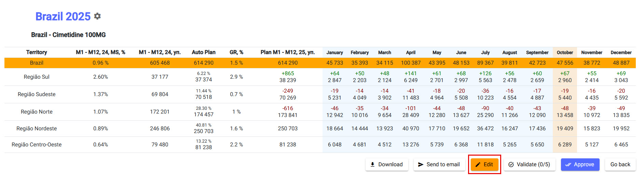The height and width of the screenshot is (183, 644).
Task: Click the checkmark circle validate icon
Action: [x=511, y=165]
